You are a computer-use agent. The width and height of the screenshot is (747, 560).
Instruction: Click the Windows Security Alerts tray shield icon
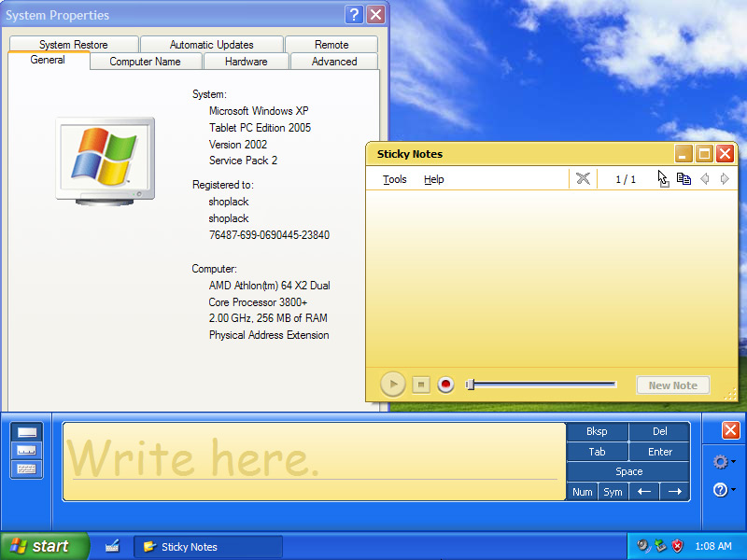(x=677, y=546)
